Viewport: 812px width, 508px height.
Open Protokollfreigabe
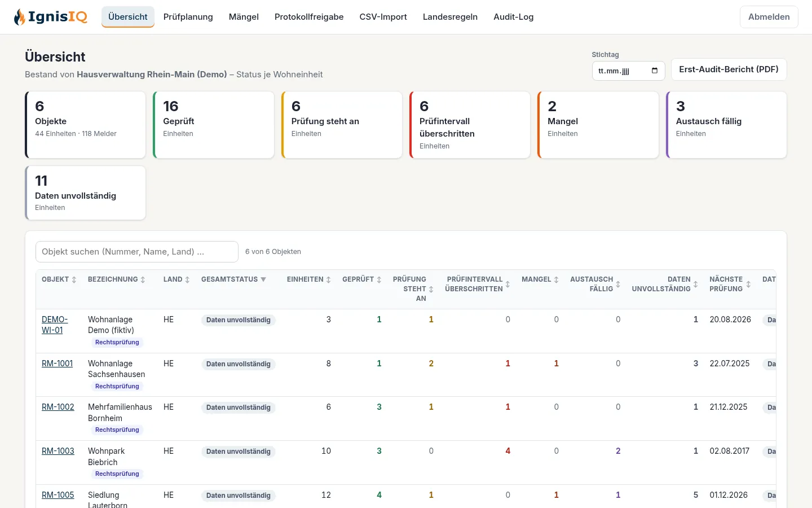(309, 17)
